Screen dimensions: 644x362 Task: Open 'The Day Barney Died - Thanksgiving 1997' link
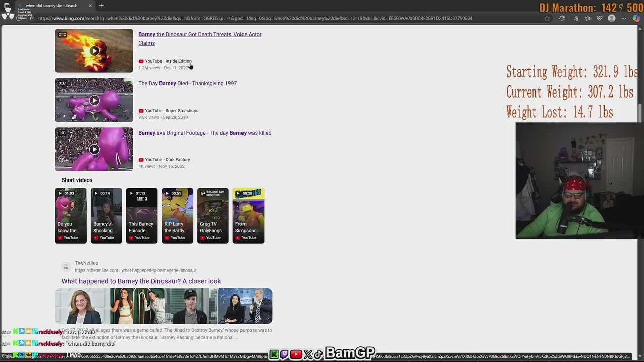pyautogui.click(x=188, y=83)
